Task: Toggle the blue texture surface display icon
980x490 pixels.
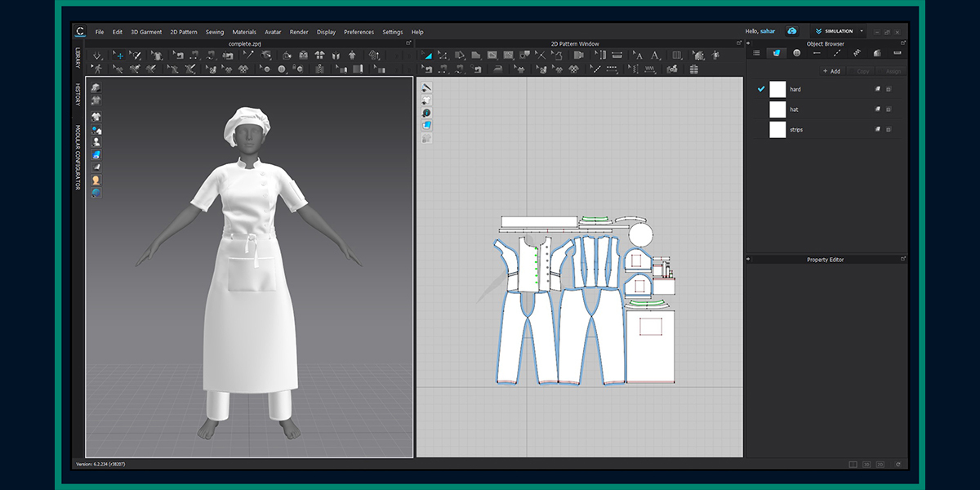Action: 96,154
